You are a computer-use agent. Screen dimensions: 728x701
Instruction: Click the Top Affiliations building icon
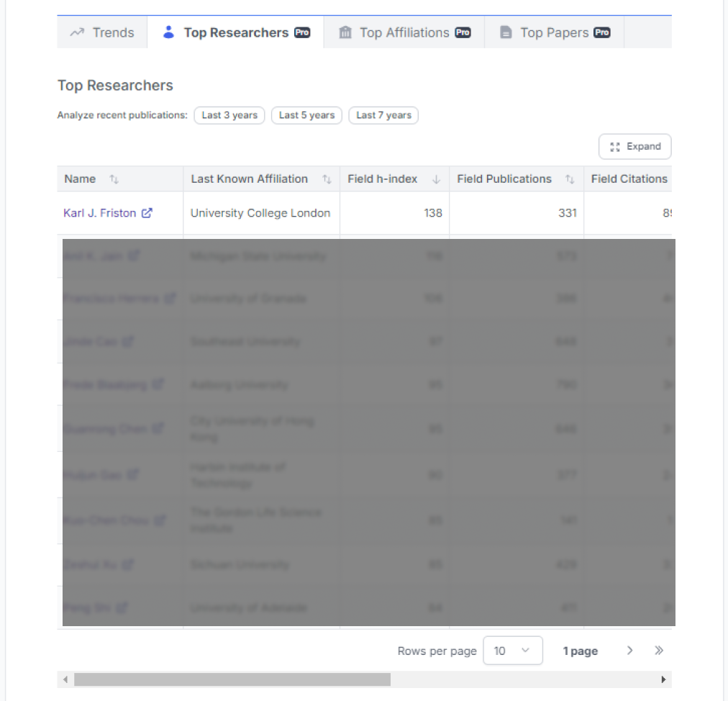click(x=345, y=32)
